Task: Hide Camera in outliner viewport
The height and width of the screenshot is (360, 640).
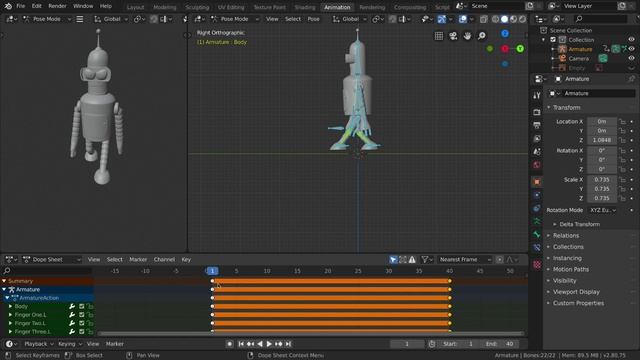Action: point(631,58)
